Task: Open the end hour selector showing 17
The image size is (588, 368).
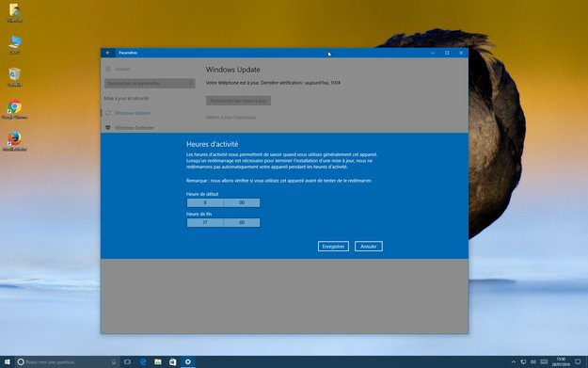Action: pos(205,222)
